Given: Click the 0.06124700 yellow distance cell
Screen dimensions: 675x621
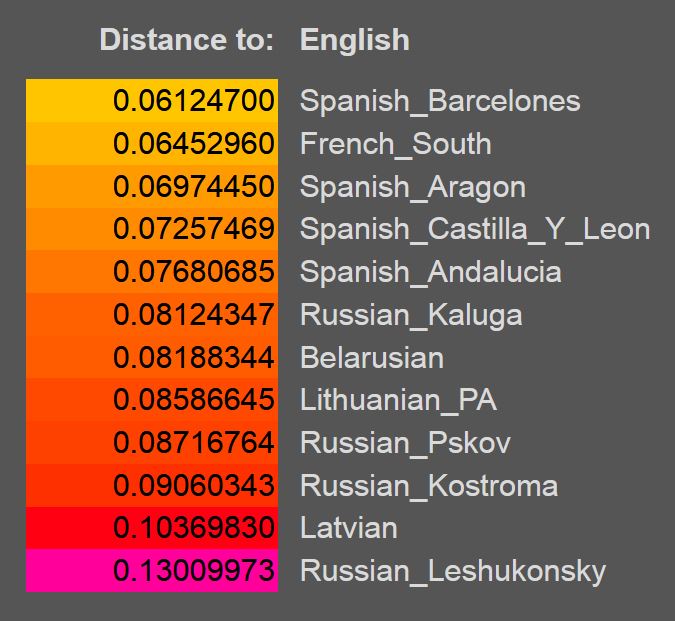Looking at the screenshot, I should point(152,101).
